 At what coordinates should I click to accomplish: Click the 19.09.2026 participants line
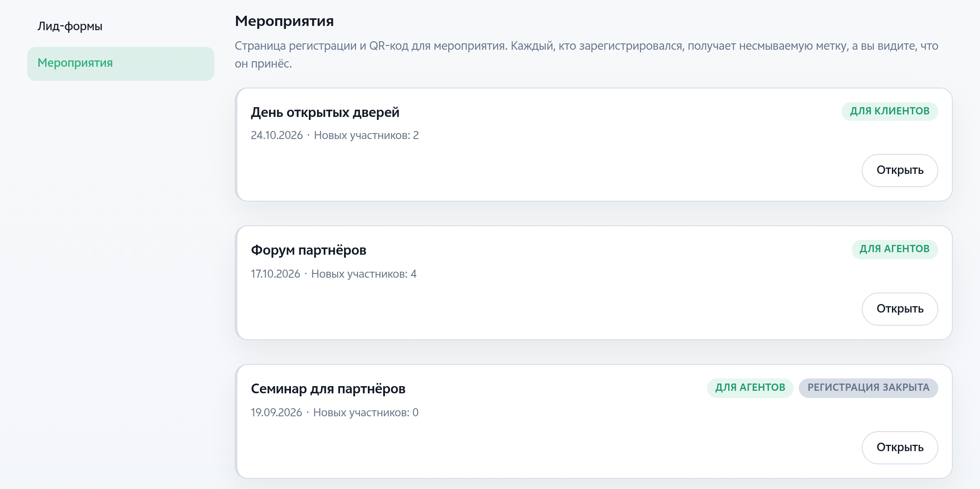[x=334, y=412]
